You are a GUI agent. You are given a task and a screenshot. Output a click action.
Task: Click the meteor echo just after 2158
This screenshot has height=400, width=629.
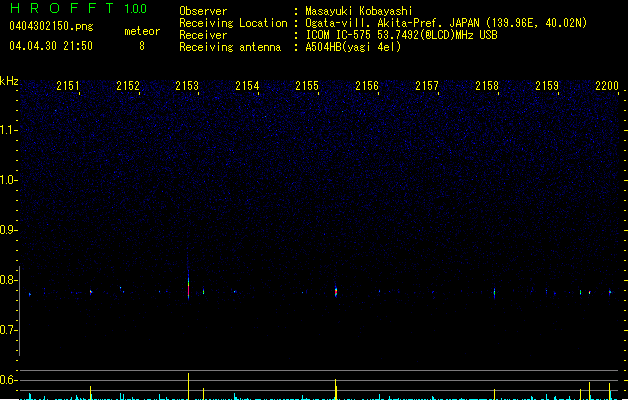point(494,292)
